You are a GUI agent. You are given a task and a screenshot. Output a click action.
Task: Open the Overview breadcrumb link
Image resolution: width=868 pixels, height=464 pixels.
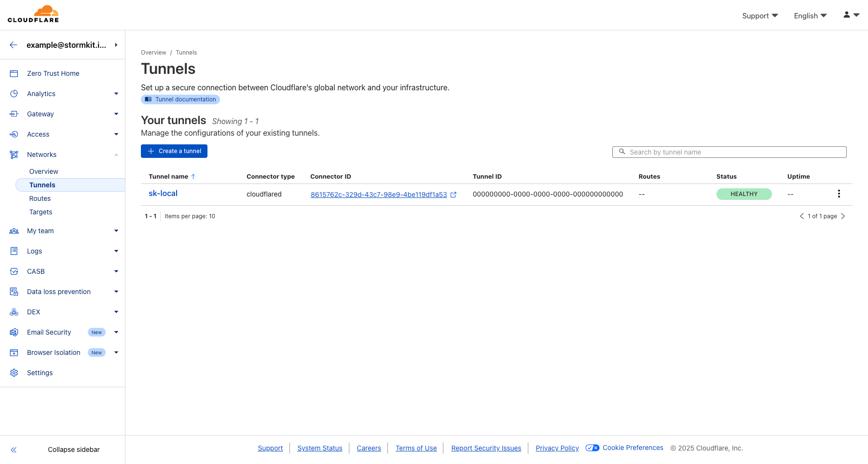(x=153, y=52)
